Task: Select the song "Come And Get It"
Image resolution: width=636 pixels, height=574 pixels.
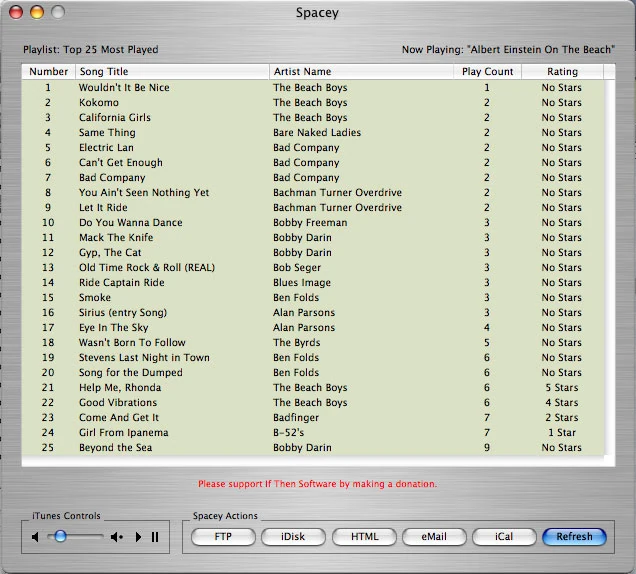Action: tap(119, 418)
